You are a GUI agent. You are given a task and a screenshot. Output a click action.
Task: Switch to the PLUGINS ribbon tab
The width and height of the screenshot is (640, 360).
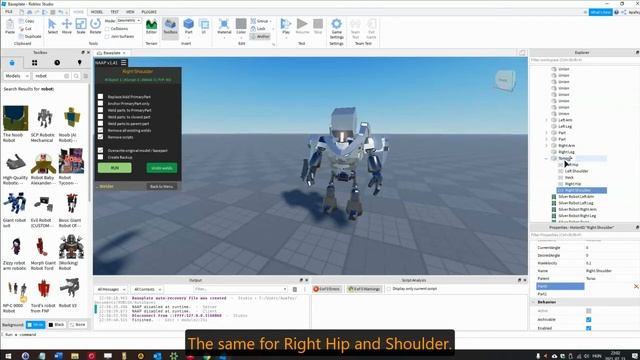(x=149, y=12)
